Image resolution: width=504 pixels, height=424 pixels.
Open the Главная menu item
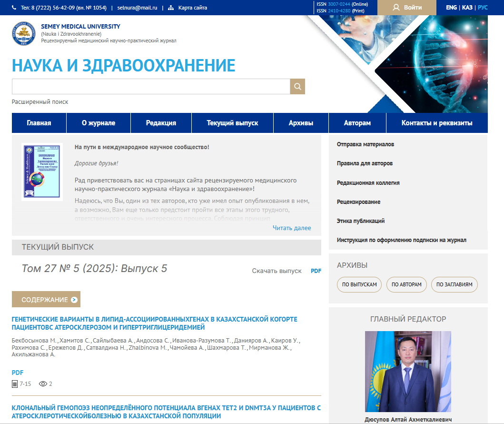(x=39, y=123)
